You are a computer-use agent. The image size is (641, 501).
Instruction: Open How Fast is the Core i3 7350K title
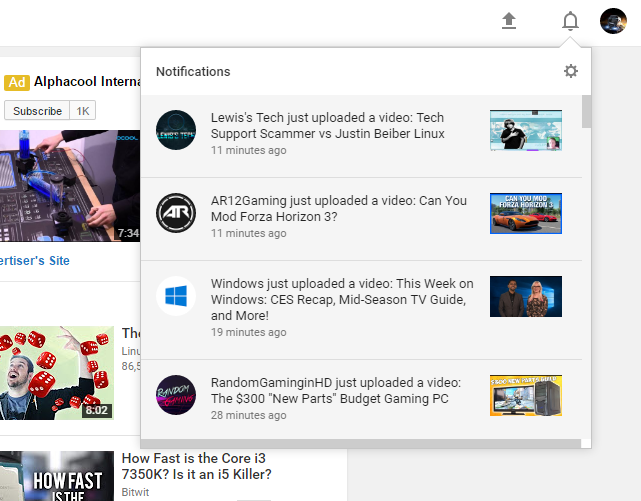tap(197, 466)
